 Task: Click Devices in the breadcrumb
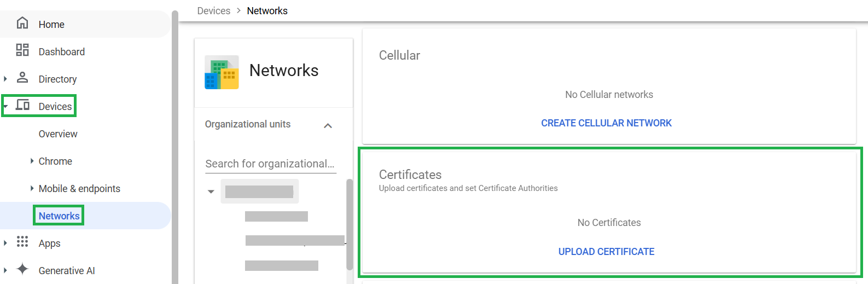point(213,11)
